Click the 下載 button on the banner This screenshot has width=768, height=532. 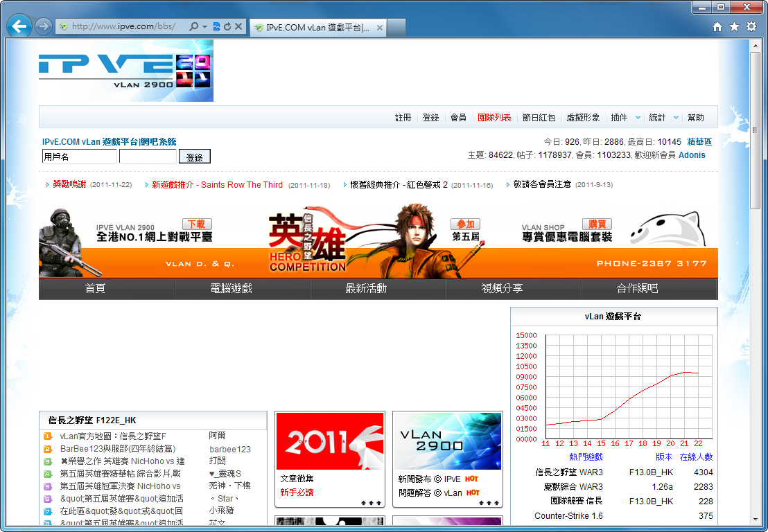click(197, 224)
